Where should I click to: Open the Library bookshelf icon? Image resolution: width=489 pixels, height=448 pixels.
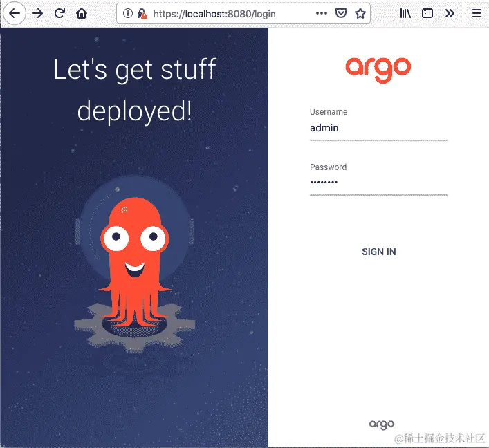tap(405, 13)
